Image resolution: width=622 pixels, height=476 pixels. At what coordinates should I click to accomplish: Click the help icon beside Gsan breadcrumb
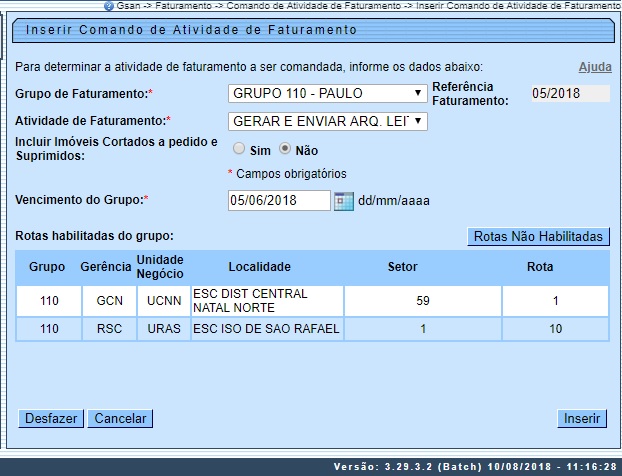[109, 6]
